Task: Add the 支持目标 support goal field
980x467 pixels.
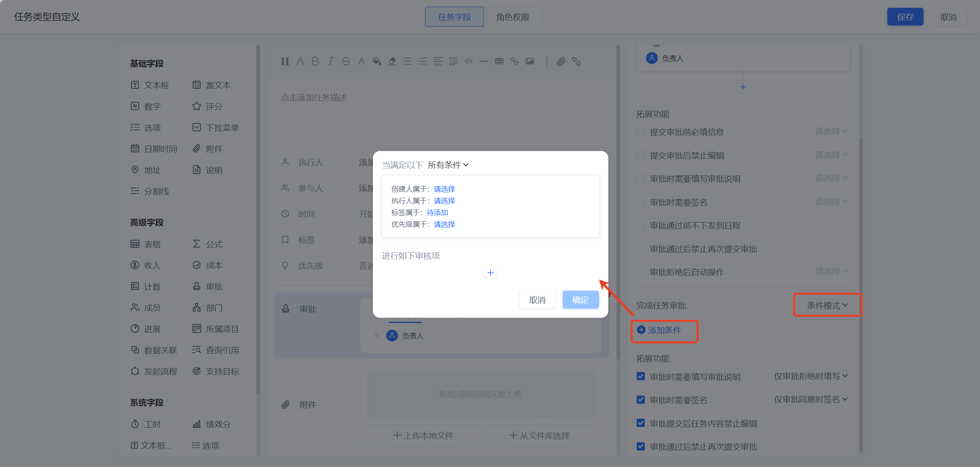Action: (x=215, y=371)
